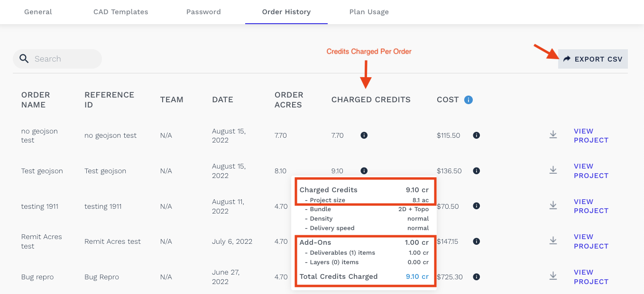Download the Bug repro order

tap(553, 276)
